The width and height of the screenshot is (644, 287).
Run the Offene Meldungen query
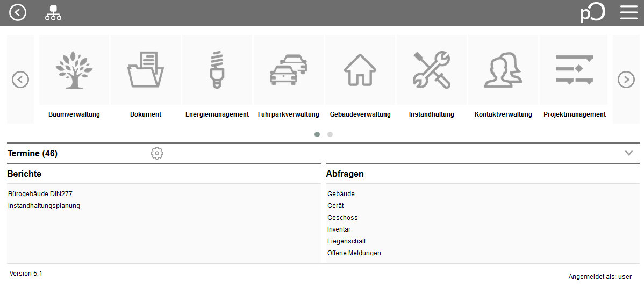click(354, 253)
